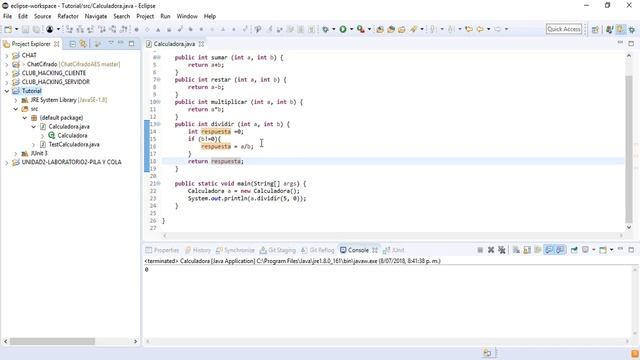This screenshot has height=360, width=640.
Task: Click the Back navigation arrow icon
Action: 480,29
